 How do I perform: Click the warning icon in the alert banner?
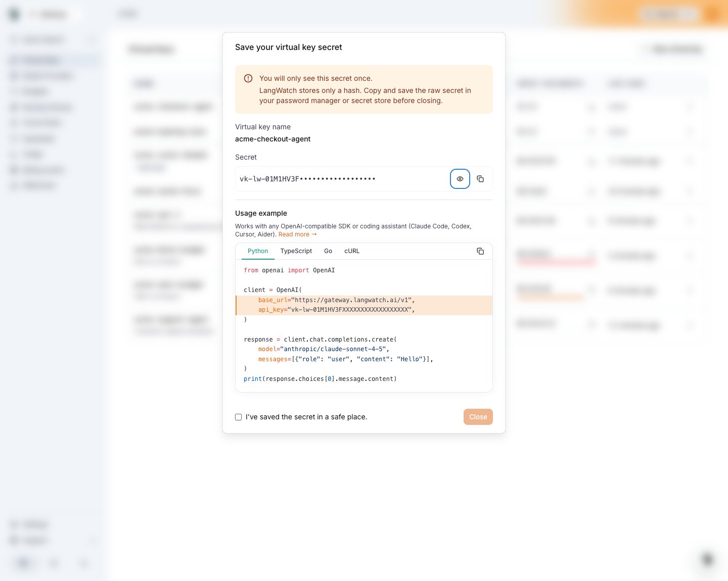coord(248,78)
